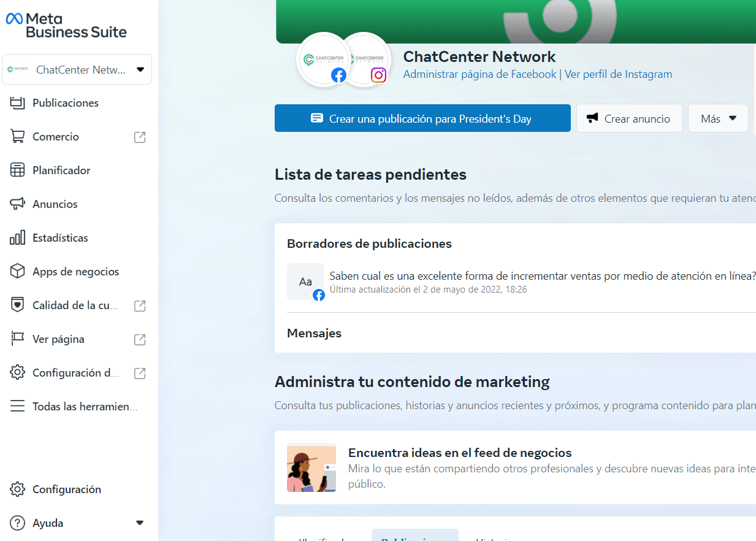Click the Ayuda question mark icon

click(17, 523)
